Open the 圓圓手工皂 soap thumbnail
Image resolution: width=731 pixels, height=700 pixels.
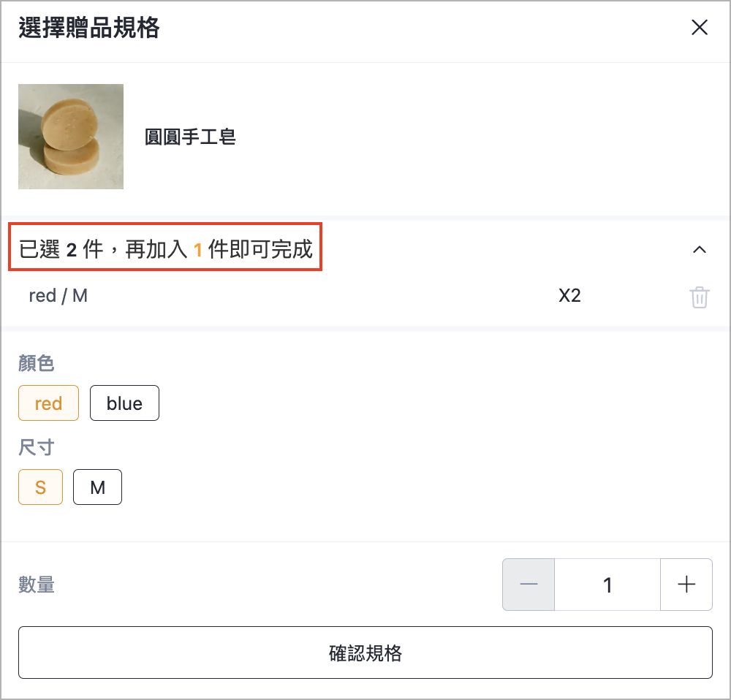click(71, 137)
